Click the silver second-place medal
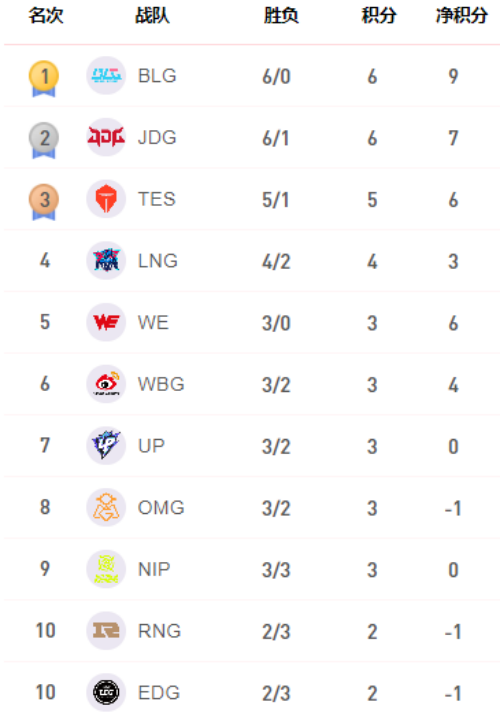 [44, 140]
